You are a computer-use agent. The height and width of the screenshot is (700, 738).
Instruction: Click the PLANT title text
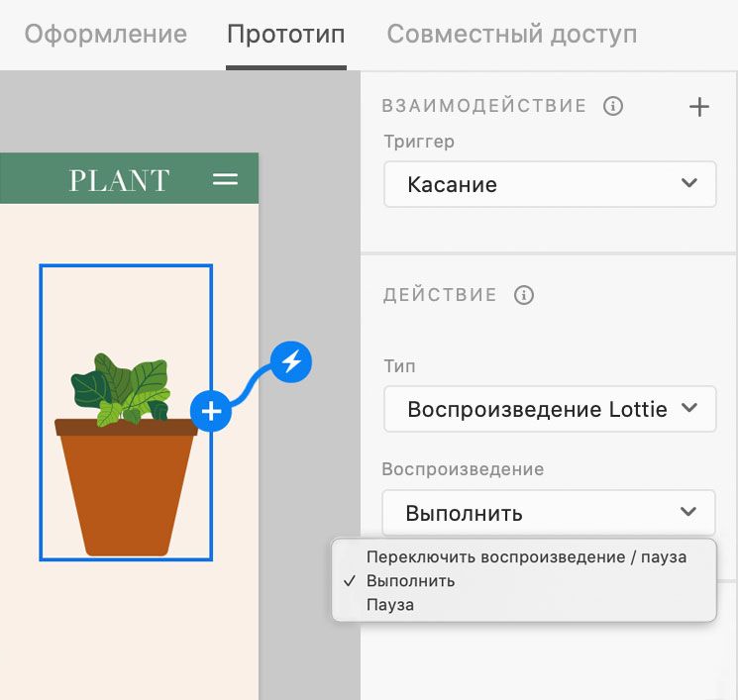pos(119,180)
